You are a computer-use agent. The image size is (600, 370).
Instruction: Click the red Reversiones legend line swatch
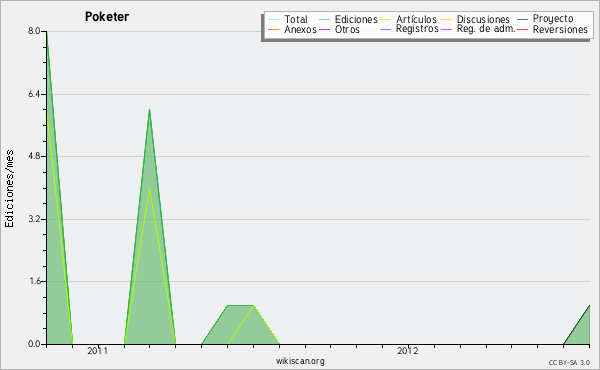click(x=522, y=29)
